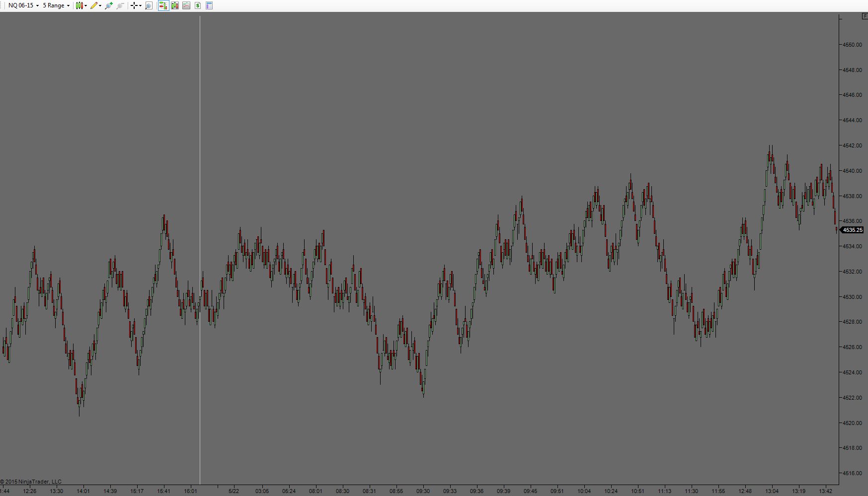Click the 11:30 time axis label
Screen dimensions: 868x496
tap(692, 491)
